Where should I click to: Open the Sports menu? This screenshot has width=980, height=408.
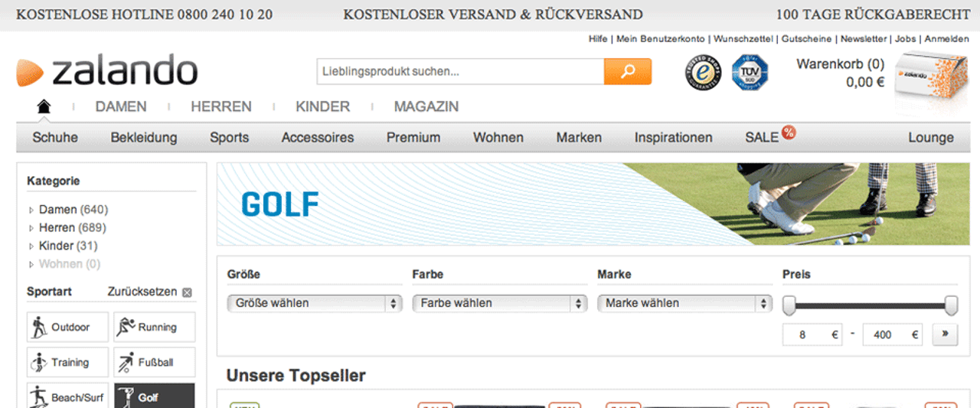(x=230, y=138)
